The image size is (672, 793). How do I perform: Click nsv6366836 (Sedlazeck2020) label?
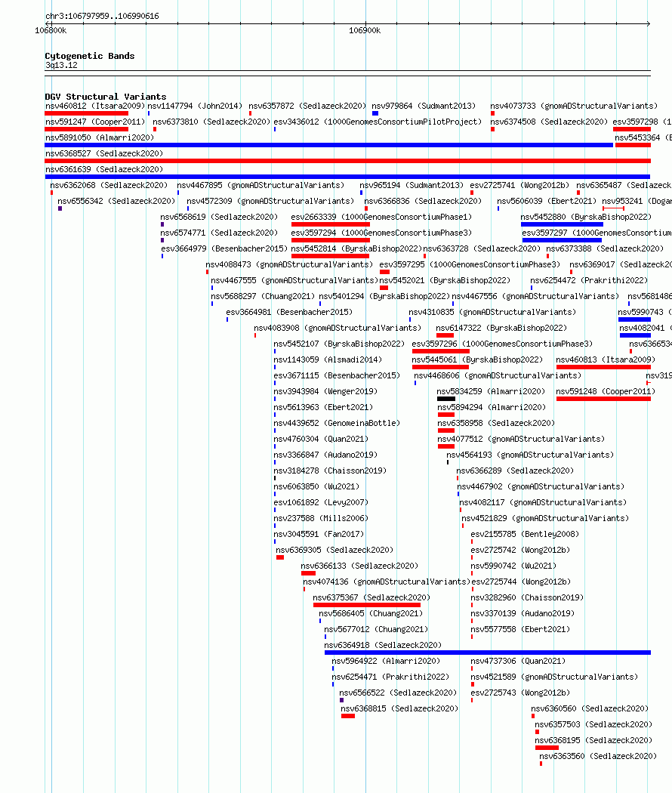[x=424, y=202]
